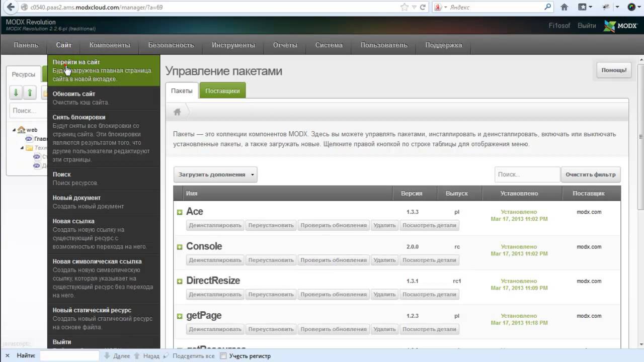Open the 'Отчёты' menu
Viewport: 644px width, 362px height.
285,45
